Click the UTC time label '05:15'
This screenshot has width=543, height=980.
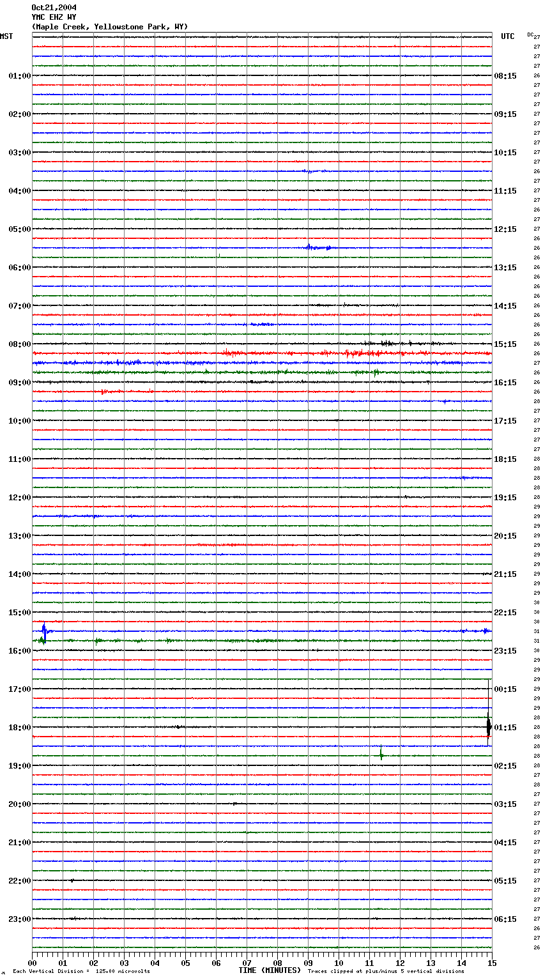click(505, 881)
